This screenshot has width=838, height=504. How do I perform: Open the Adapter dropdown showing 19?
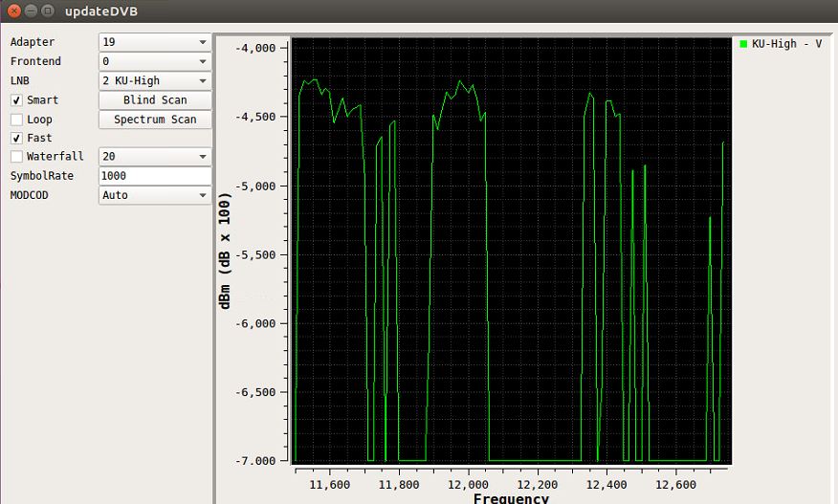pos(155,42)
